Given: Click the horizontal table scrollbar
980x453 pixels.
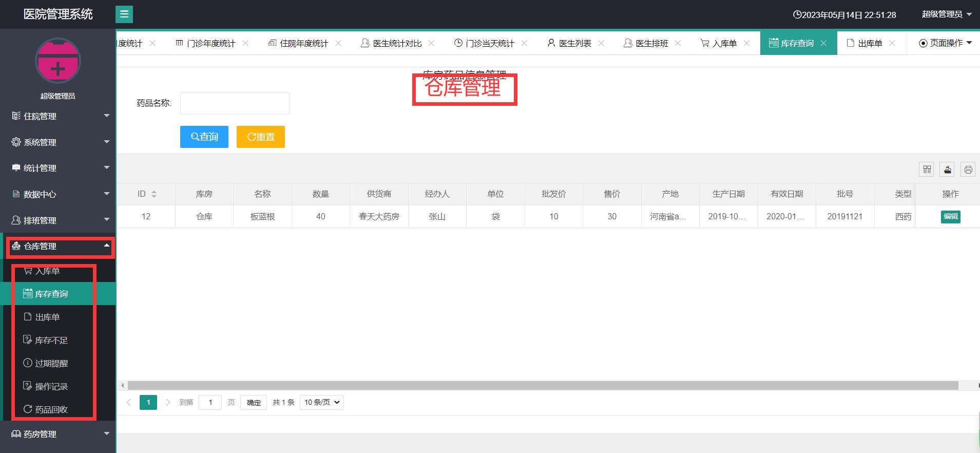Looking at the screenshot, I should click(x=543, y=385).
